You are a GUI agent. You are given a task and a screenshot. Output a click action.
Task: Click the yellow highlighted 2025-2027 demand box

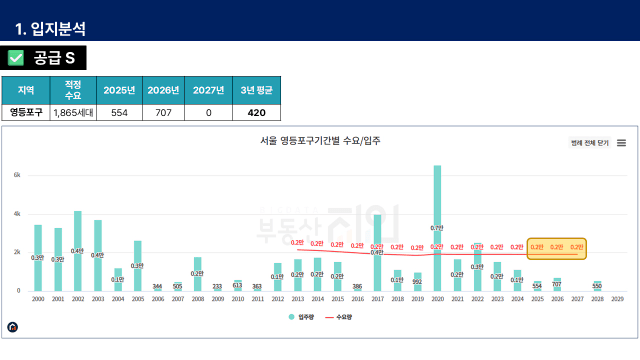coord(557,249)
